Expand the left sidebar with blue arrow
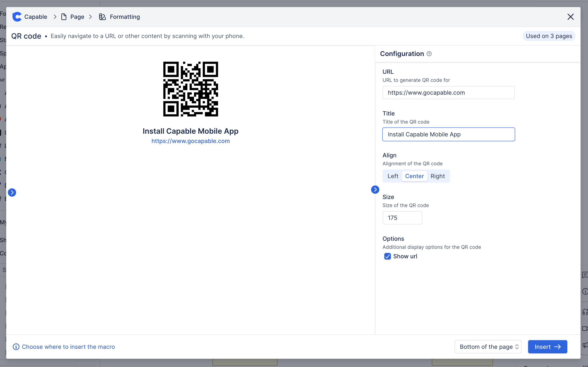Viewport: 588px width, 367px height. [x=12, y=192]
